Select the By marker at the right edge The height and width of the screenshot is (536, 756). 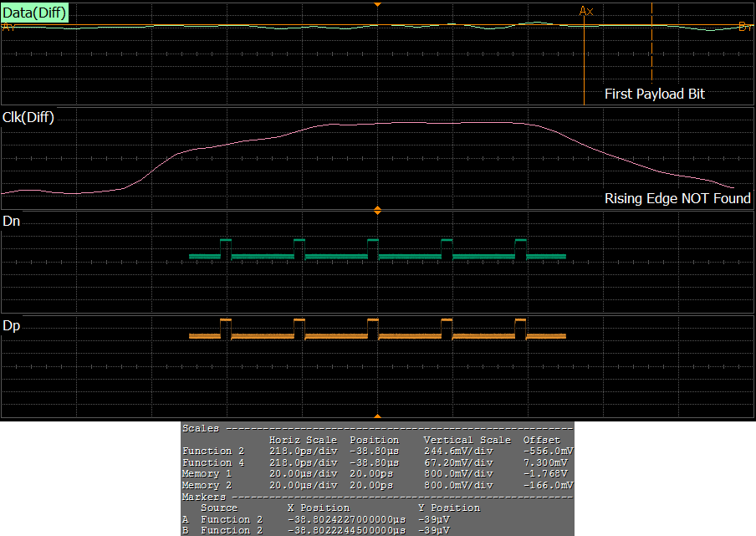pyautogui.click(x=745, y=27)
